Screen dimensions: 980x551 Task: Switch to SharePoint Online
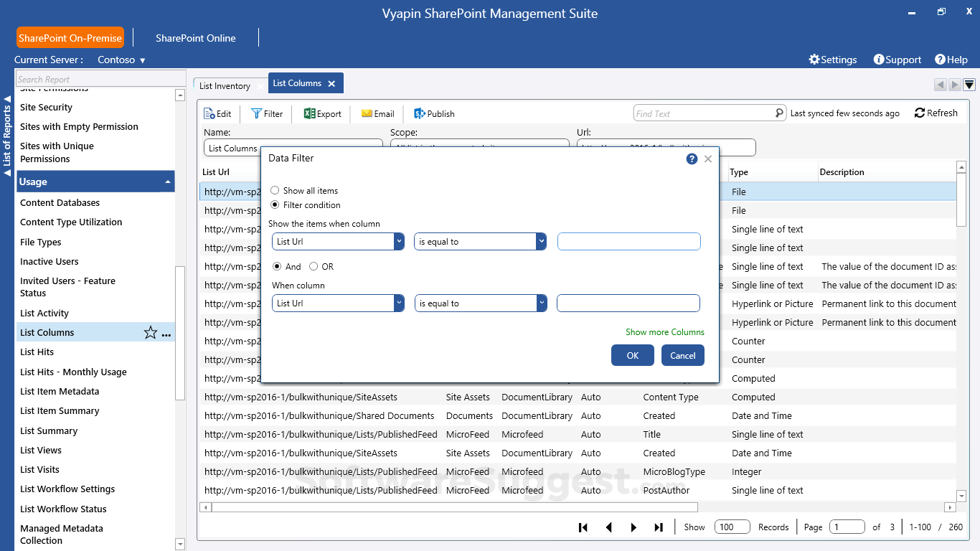point(195,38)
